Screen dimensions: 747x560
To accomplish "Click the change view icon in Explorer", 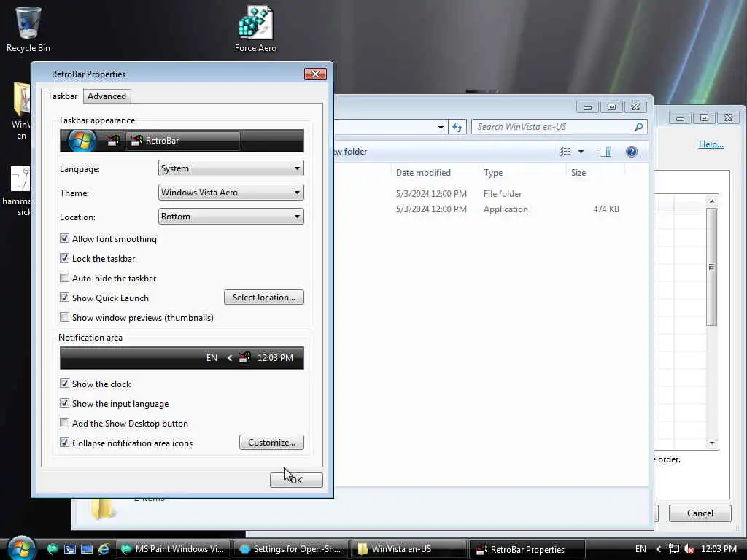I will tap(565, 152).
